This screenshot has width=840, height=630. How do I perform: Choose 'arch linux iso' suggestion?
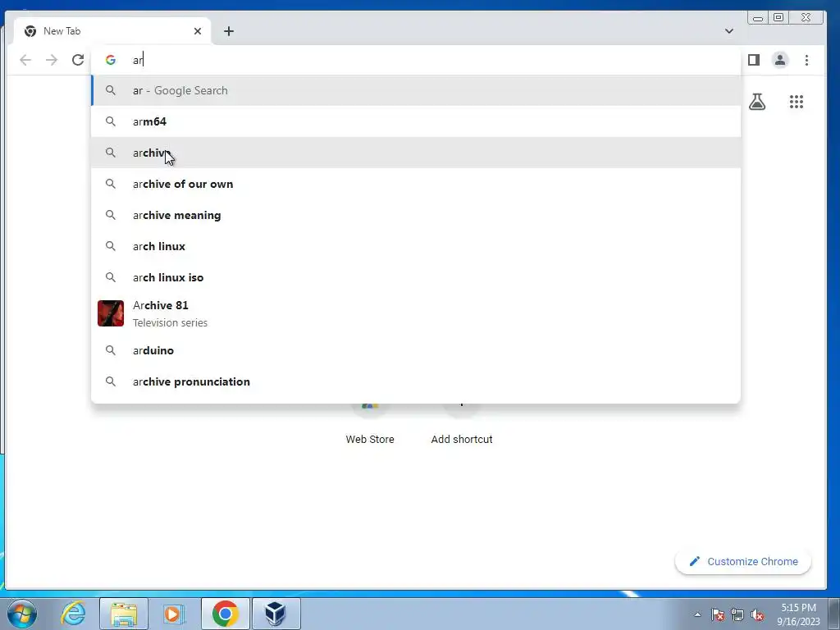tap(416, 277)
